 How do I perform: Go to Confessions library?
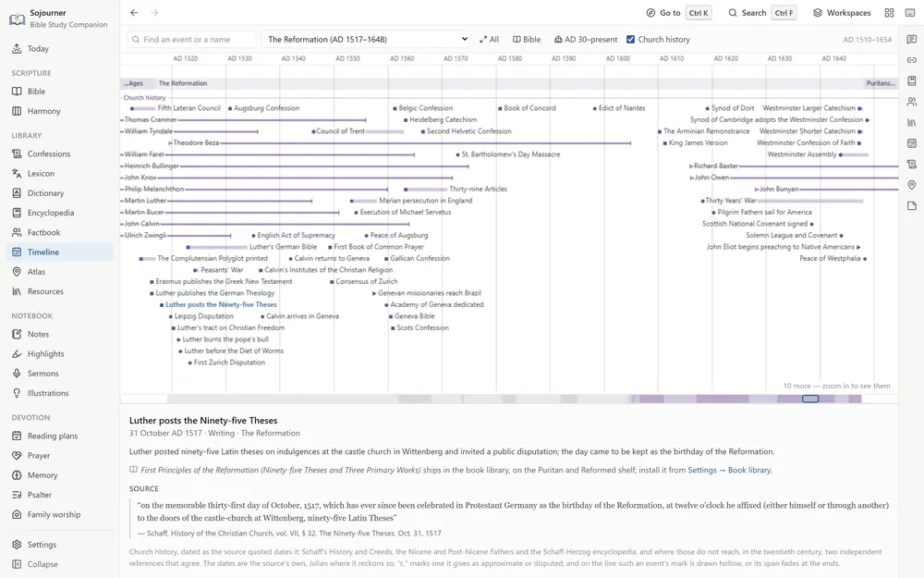coord(59,154)
